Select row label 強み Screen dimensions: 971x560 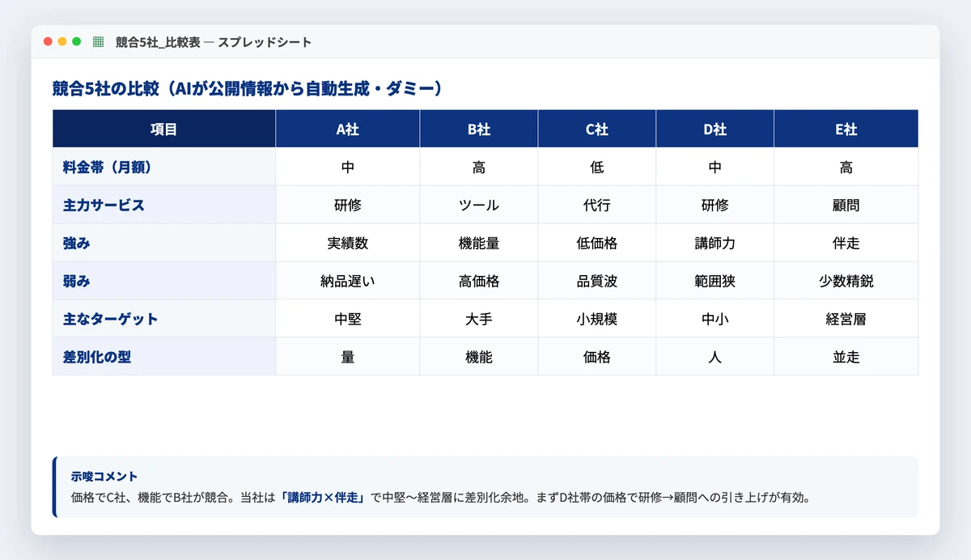[164, 243]
